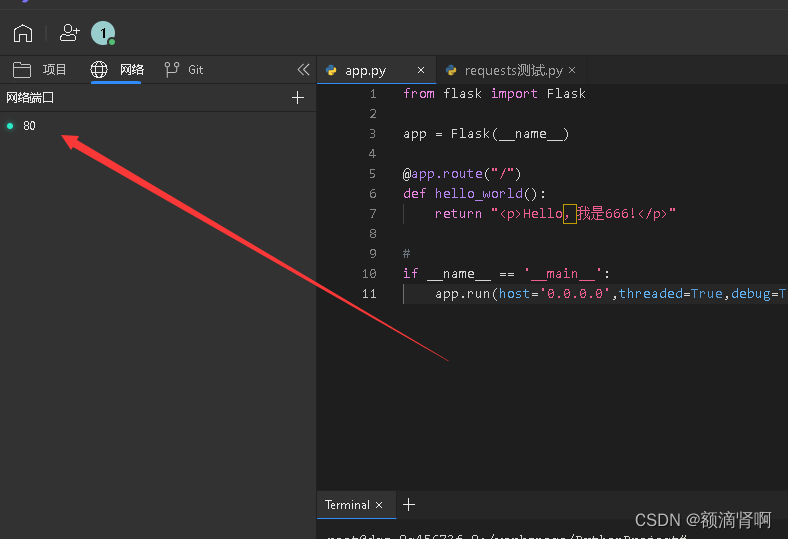Click the home icon in the top bar
The width and height of the screenshot is (788, 539).
23,33
